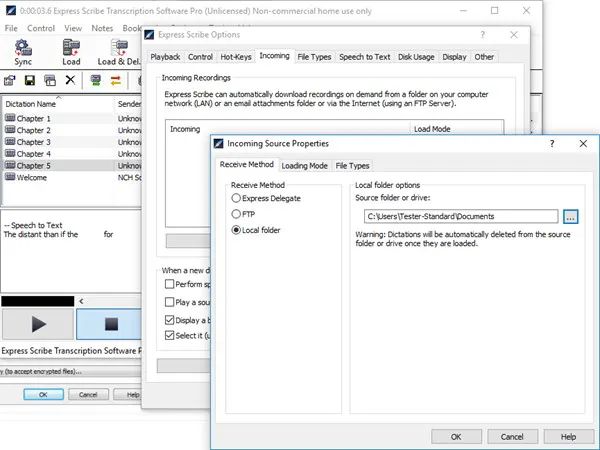Click the black playback position bar
Screen dimensions: 600x450
pos(38,301)
